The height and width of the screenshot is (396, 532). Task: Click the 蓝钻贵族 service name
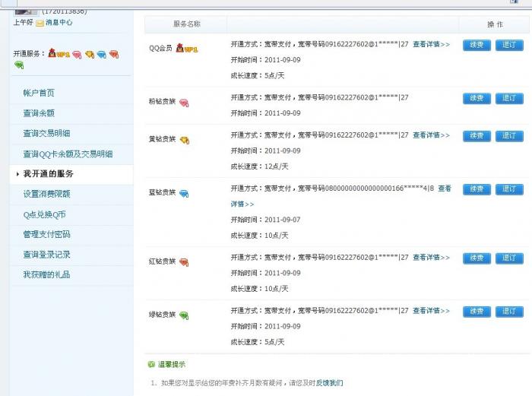[x=163, y=192]
